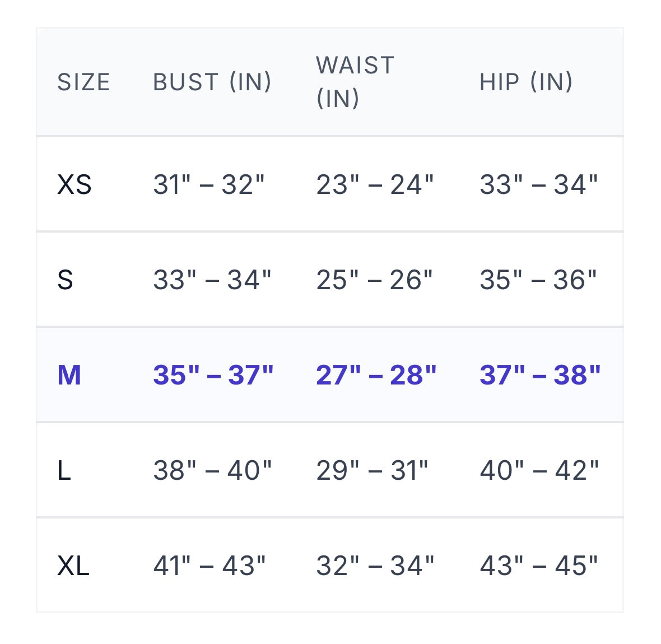The image size is (661, 644).
Task: Click the XS bust value 31" – 32"
Action: point(208,184)
